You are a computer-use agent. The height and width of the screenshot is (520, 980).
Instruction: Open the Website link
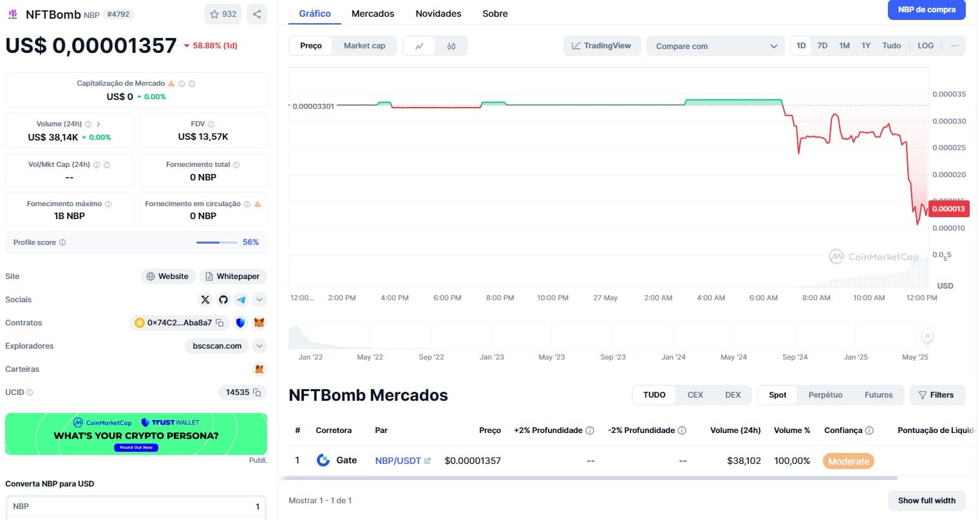tap(168, 276)
